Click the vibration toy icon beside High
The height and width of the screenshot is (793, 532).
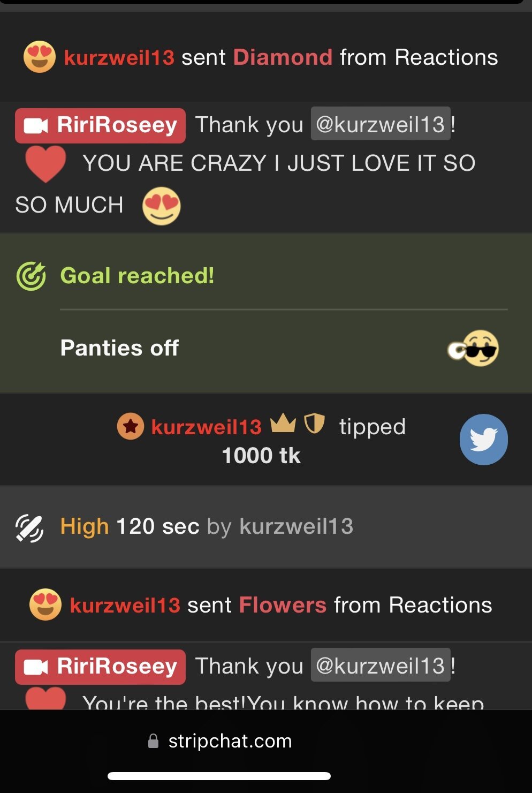point(29,528)
